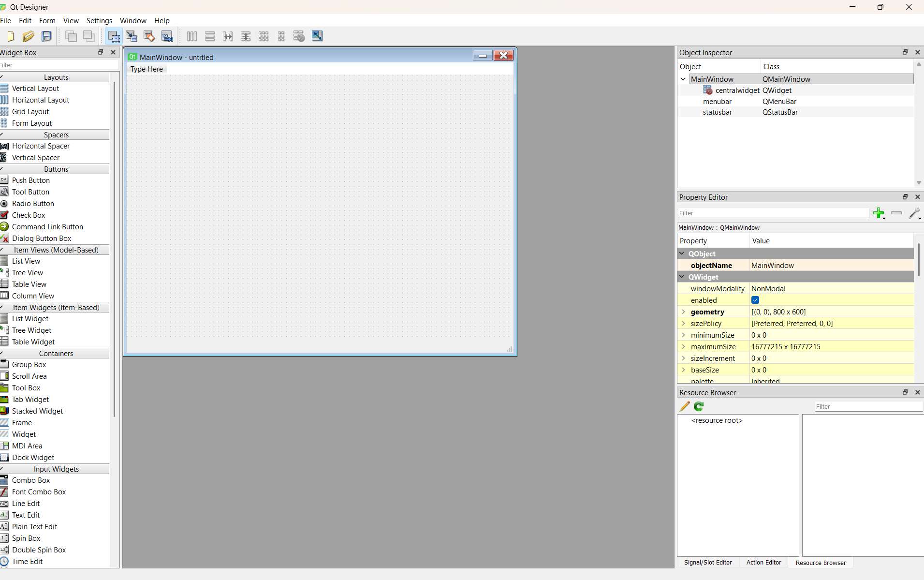
Task: Expand the minimumSize property
Action: pyautogui.click(x=683, y=335)
